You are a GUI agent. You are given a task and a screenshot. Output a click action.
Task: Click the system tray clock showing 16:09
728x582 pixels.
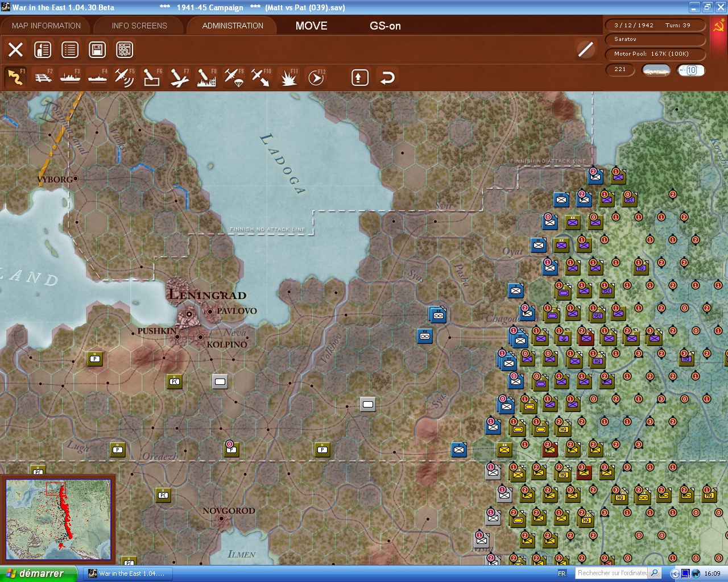pos(712,573)
